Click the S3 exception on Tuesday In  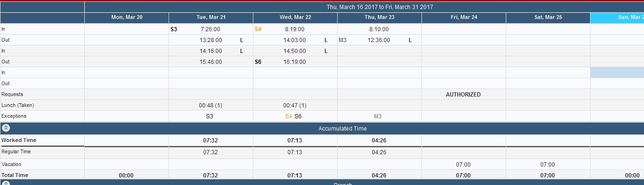pyautogui.click(x=174, y=29)
